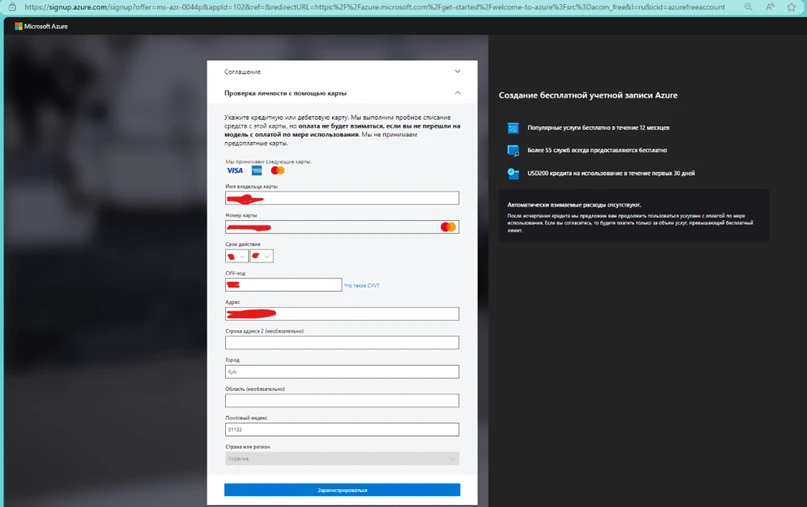This screenshot has width=807, height=507.
Task: Click the Зарегистрироваться button
Action: coord(342,490)
